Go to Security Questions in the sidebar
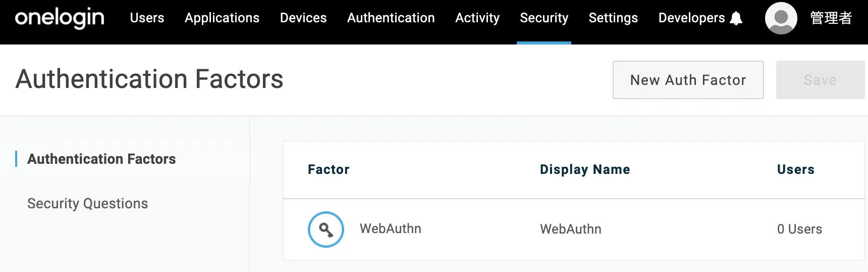 [87, 203]
